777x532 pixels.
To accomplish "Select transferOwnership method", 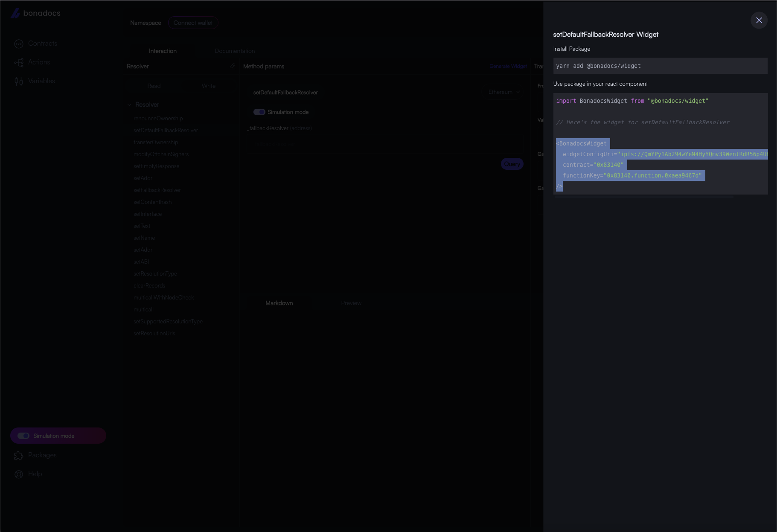I will 156,142.
